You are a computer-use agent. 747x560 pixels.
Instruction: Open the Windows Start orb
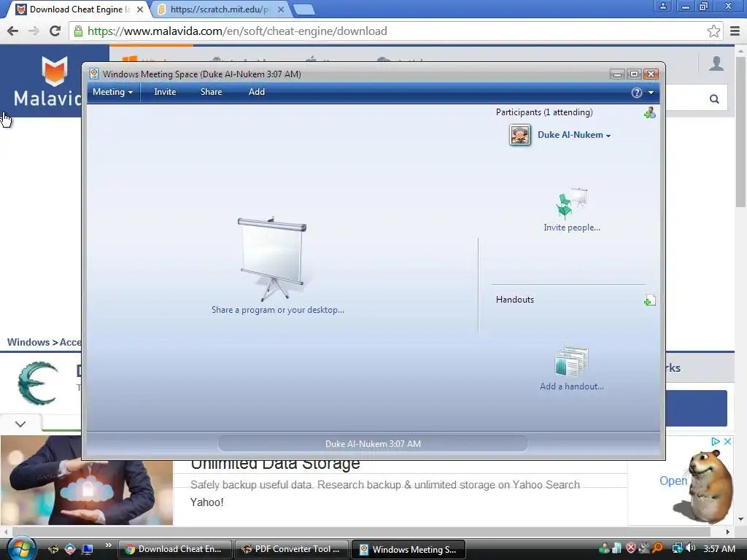click(x=21, y=549)
